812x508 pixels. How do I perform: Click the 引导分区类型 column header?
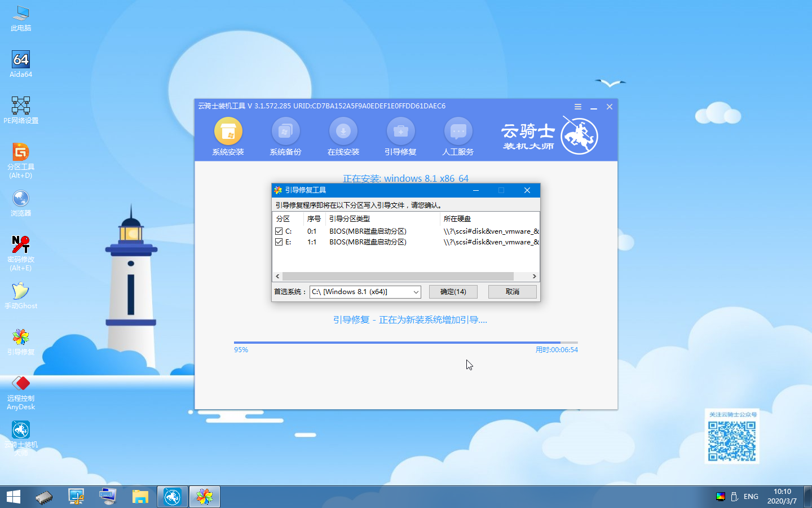pyautogui.click(x=382, y=219)
